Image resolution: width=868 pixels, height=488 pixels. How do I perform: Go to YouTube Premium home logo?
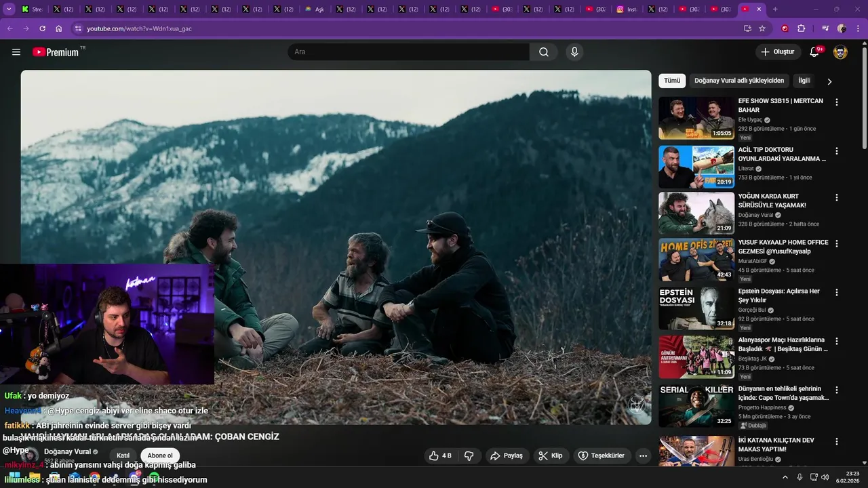[x=56, y=52]
